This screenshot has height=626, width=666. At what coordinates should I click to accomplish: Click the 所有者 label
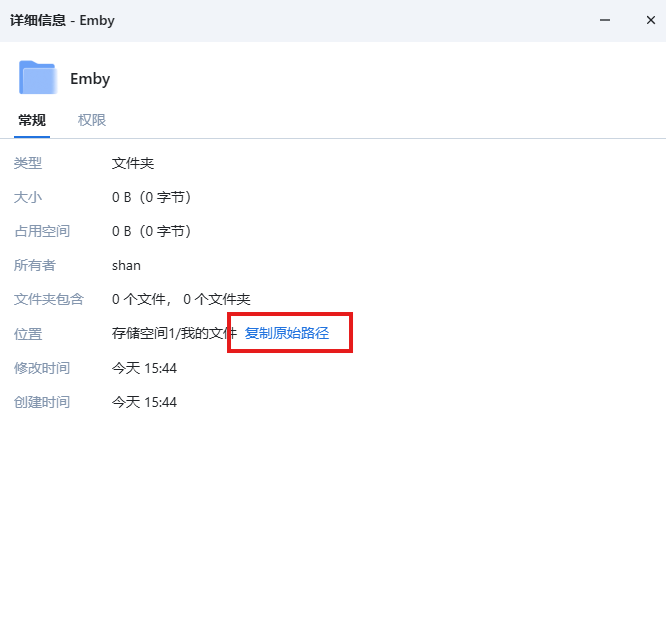(x=35, y=265)
